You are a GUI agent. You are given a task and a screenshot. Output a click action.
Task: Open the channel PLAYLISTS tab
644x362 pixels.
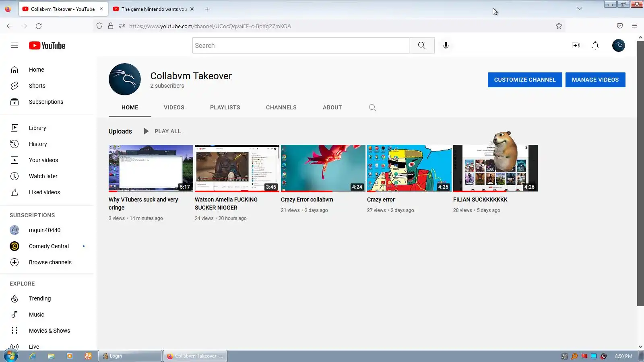click(225, 107)
